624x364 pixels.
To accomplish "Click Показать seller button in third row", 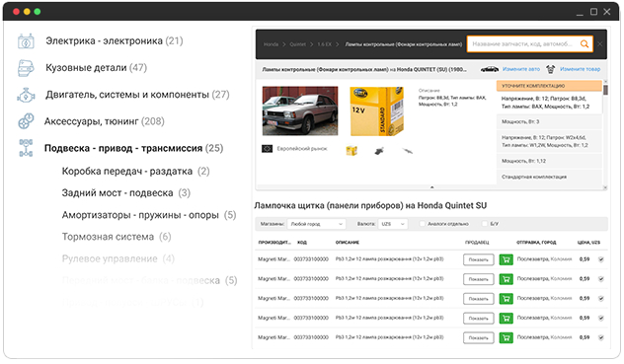I will [478, 299].
